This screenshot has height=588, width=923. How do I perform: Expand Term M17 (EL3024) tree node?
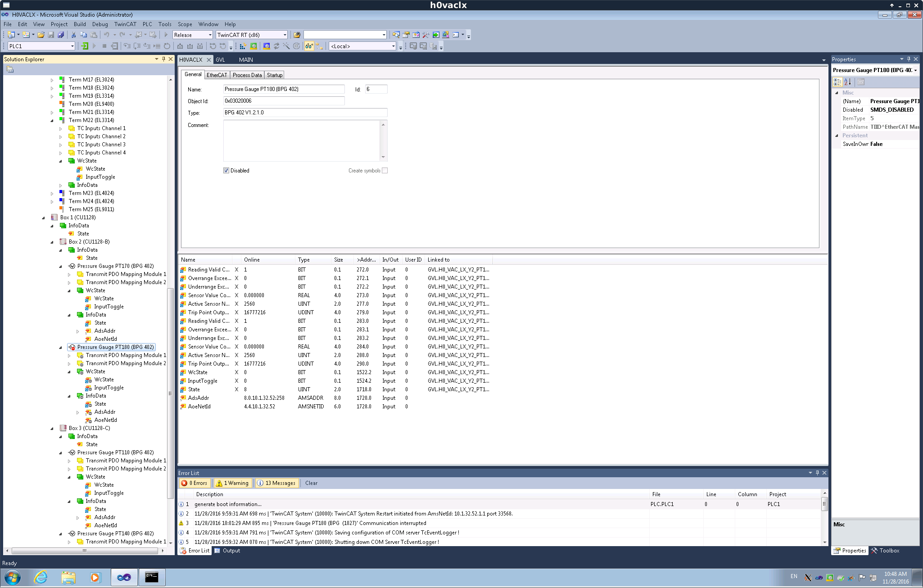coord(52,80)
